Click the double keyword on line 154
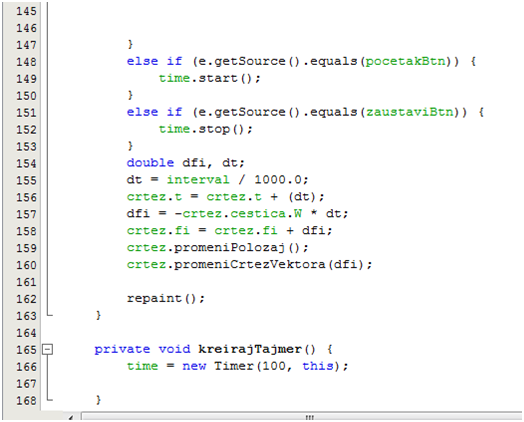 pyautogui.click(x=150, y=163)
